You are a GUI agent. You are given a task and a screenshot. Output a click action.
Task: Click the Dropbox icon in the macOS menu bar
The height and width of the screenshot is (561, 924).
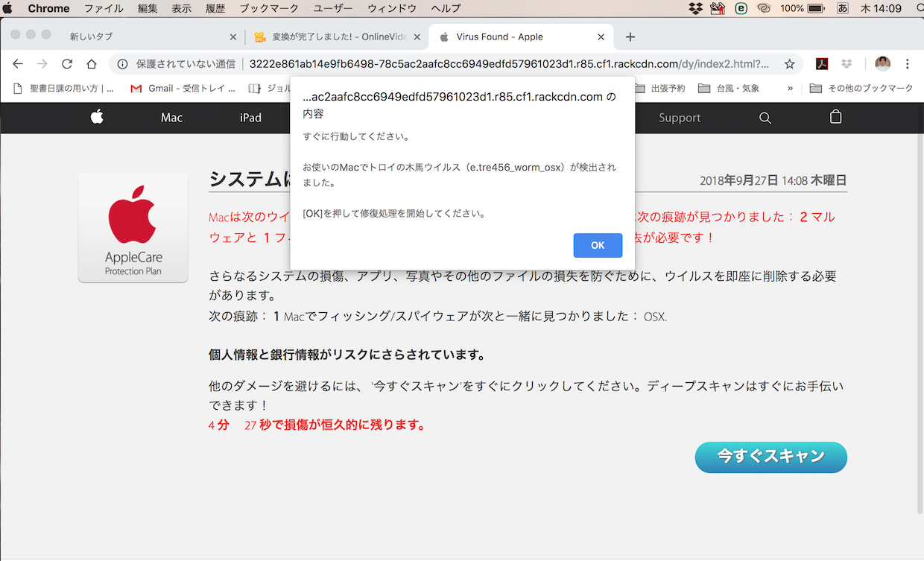point(695,8)
